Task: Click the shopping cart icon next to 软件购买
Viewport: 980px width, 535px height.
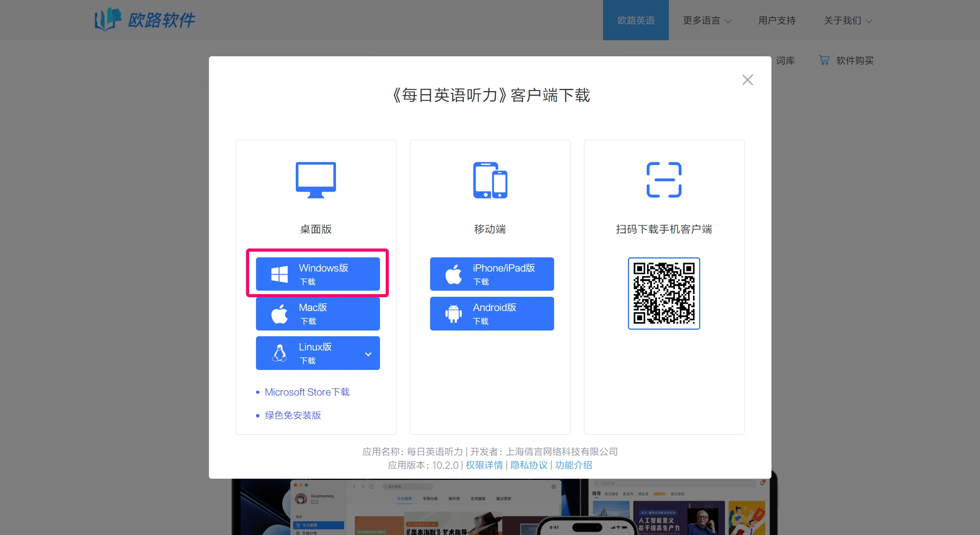Action: pos(824,60)
